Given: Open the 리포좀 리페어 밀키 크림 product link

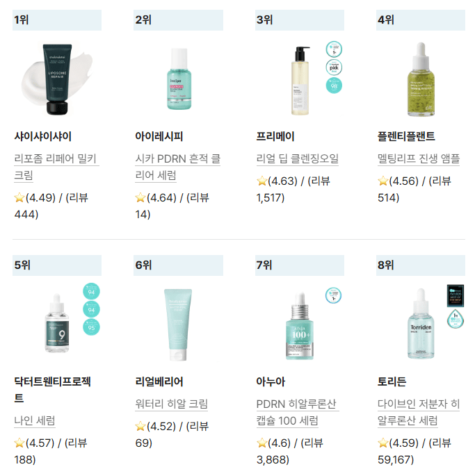Looking at the screenshot, I should pyautogui.click(x=56, y=167).
